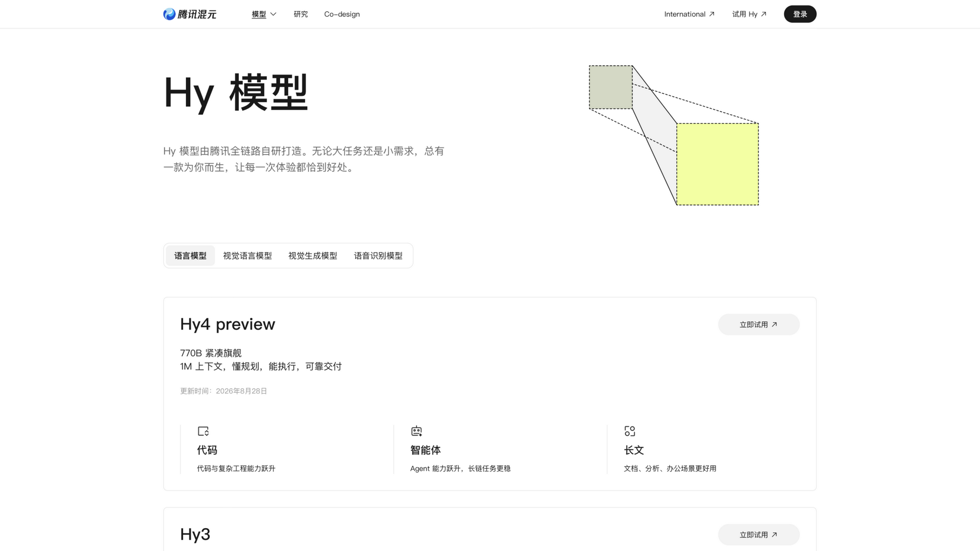The width and height of the screenshot is (980, 551).
Task: Click the 智能体 feature heading
Action: tap(426, 450)
